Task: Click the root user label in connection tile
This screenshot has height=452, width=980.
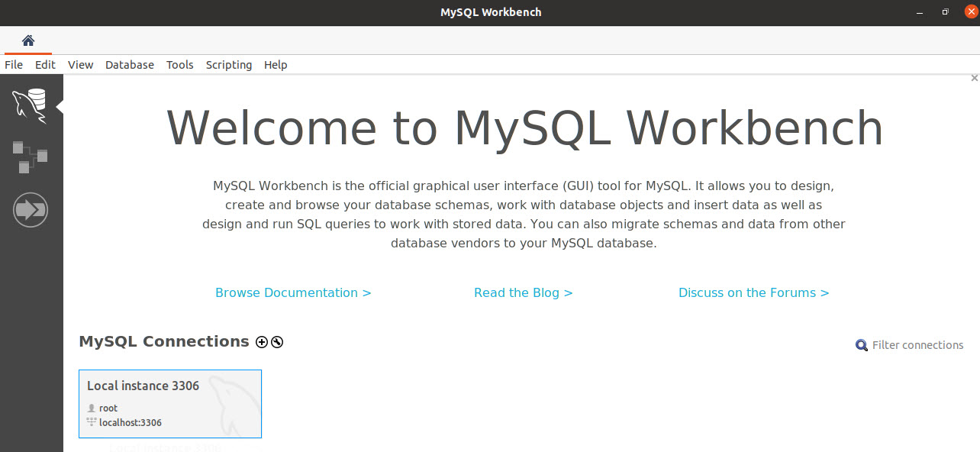Action: (x=108, y=408)
